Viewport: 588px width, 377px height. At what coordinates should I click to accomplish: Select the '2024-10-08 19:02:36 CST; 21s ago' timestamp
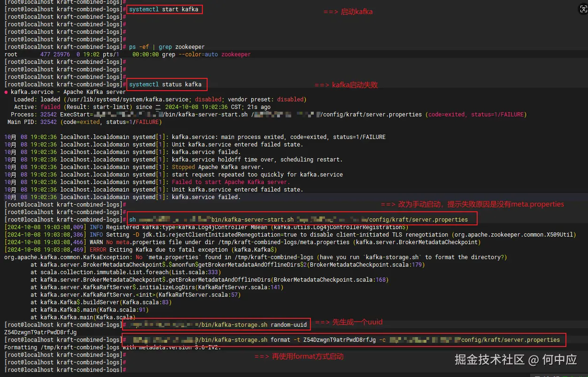coord(218,107)
